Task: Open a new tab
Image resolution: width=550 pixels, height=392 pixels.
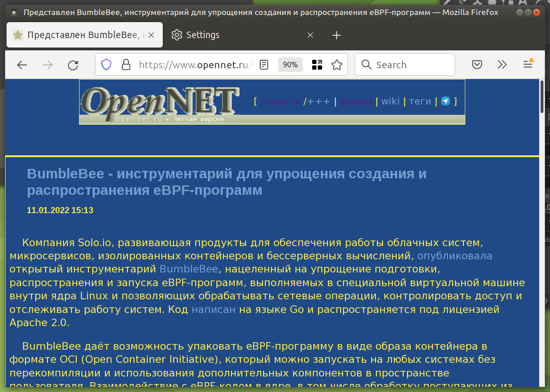Action: 336,35
